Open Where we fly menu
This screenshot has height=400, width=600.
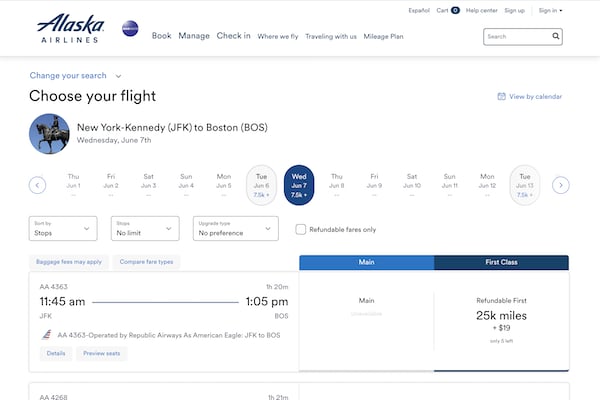pos(278,36)
